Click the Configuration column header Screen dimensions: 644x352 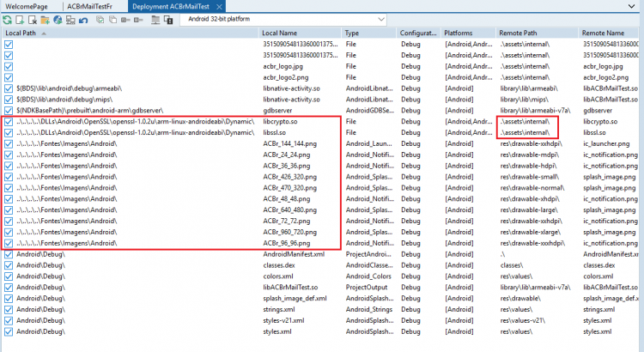coord(418,33)
